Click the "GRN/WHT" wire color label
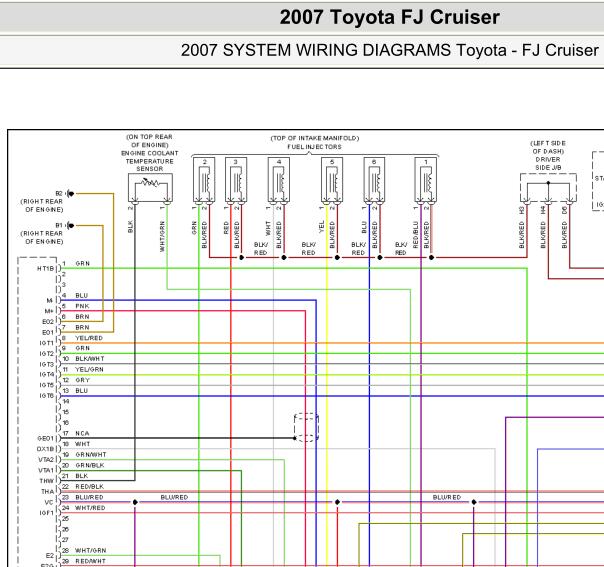This screenshot has width=604, height=567. (x=91, y=455)
